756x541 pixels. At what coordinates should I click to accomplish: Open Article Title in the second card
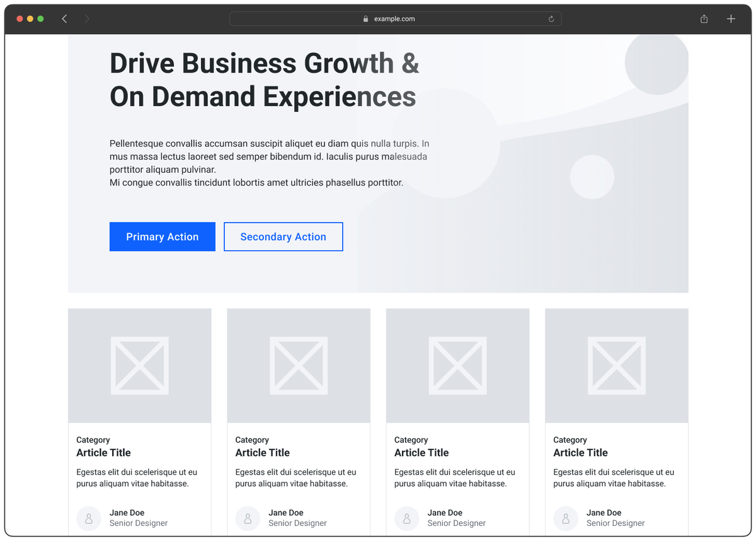[x=263, y=453]
